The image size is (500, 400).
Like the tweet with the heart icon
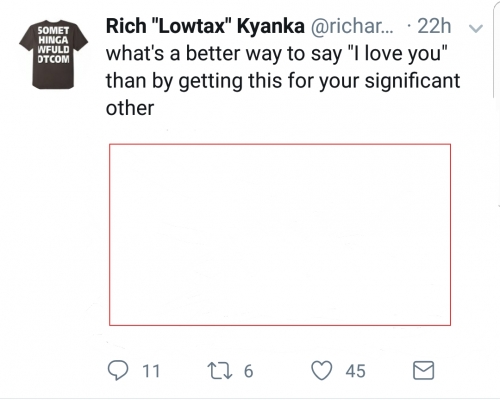click(x=322, y=371)
